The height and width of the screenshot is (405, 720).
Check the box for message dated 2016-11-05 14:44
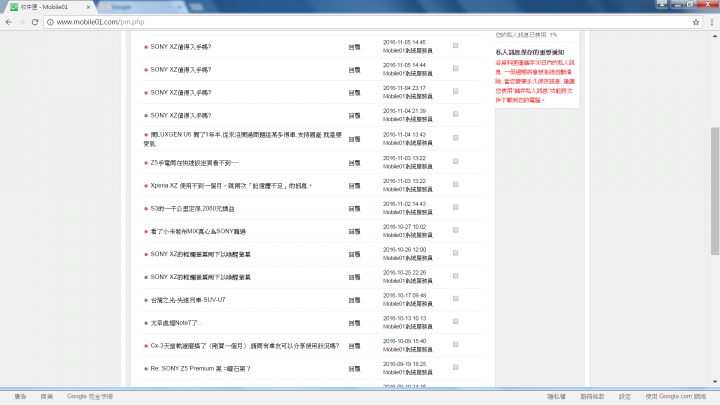tap(456, 68)
